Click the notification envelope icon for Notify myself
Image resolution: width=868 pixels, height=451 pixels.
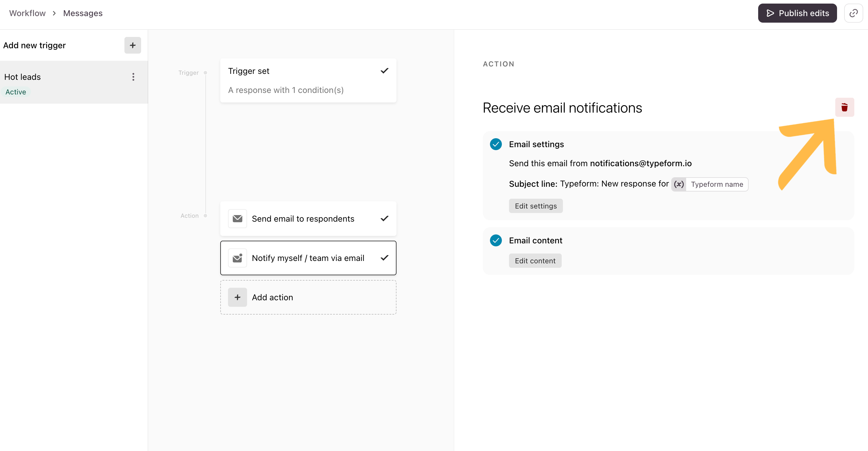237,258
